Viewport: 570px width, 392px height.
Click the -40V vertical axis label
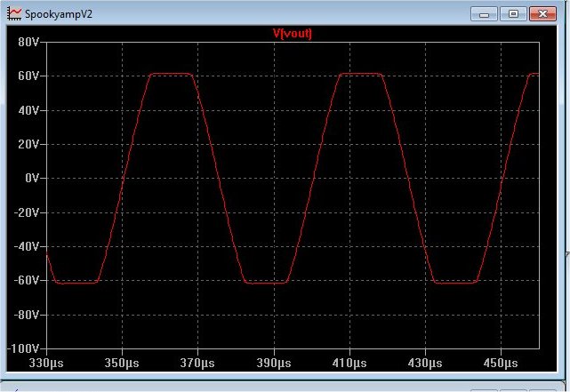(x=26, y=247)
